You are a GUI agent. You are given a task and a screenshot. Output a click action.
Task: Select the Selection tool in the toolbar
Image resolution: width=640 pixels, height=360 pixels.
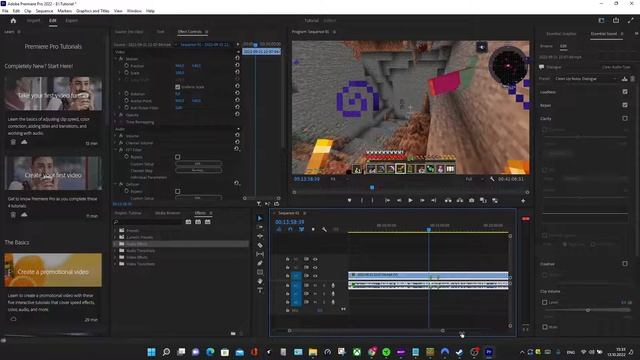[x=260, y=218]
